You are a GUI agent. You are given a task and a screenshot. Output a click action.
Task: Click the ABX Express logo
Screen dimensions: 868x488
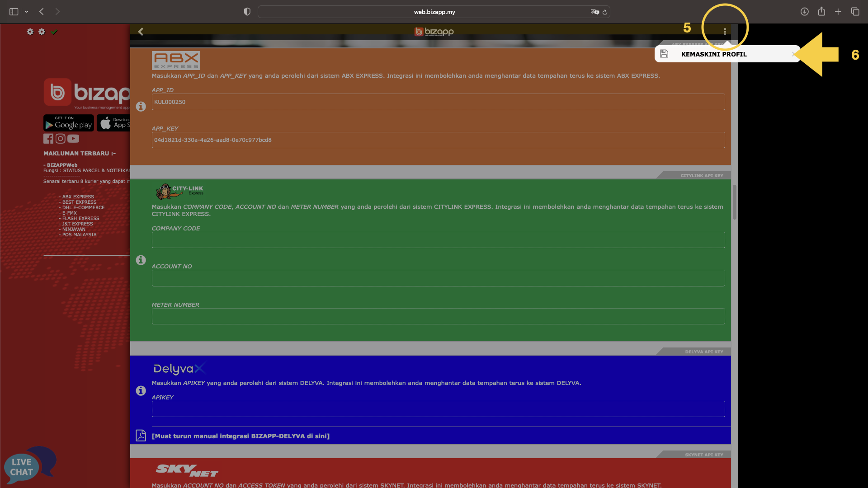(176, 61)
